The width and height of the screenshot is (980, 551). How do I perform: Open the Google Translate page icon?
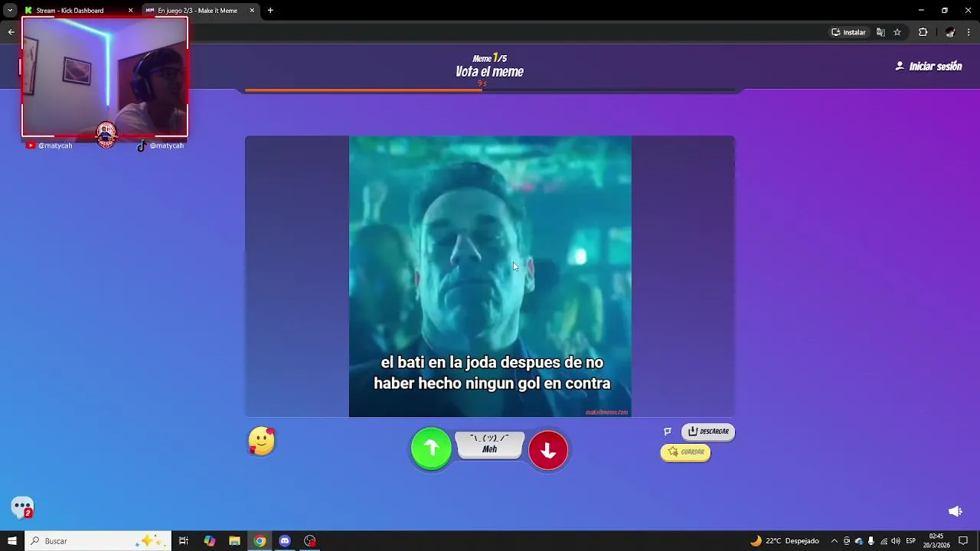[x=880, y=32]
